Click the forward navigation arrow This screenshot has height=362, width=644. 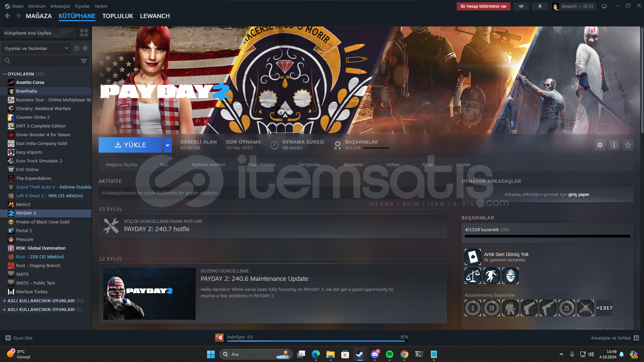tap(18, 16)
